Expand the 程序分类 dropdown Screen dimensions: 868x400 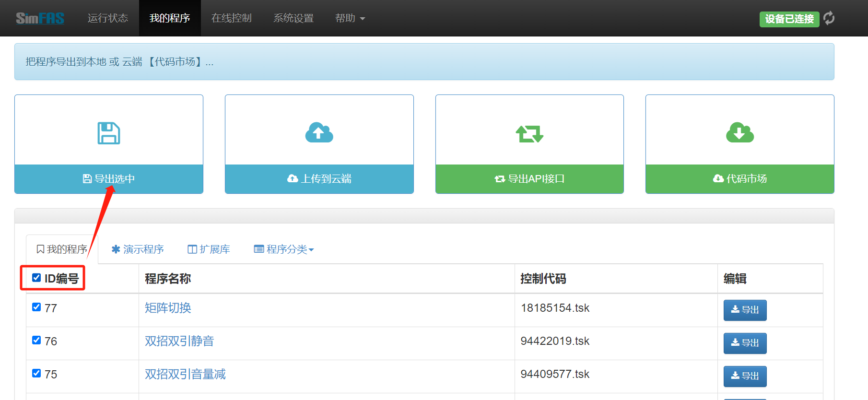click(283, 249)
